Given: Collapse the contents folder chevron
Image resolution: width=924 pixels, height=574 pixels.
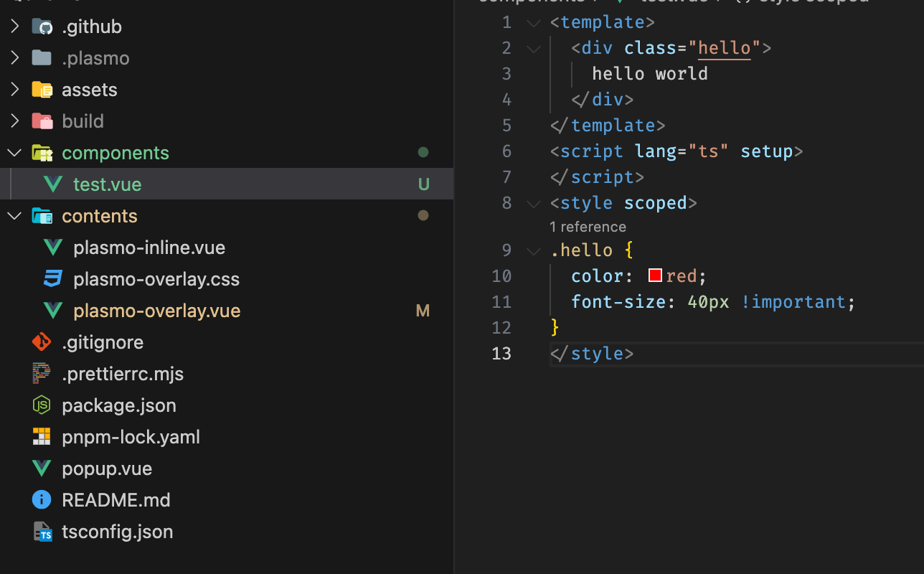Looking at the screenshot, I should coord(14,216).
